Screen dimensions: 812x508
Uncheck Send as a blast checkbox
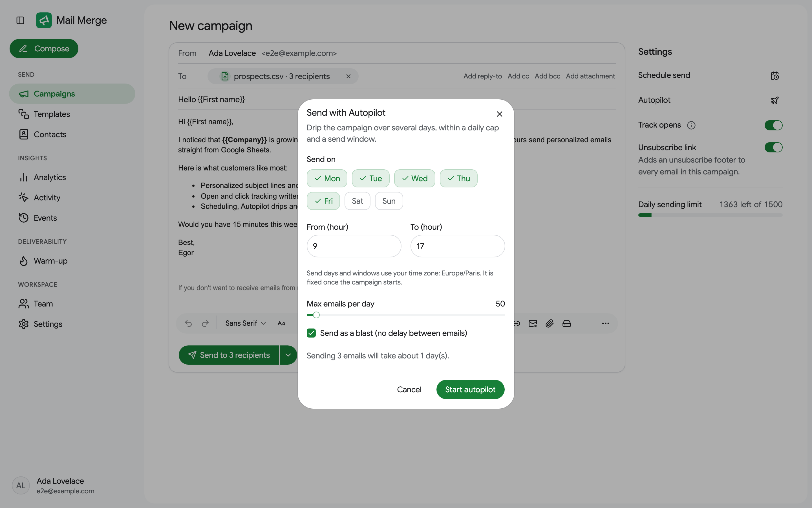tap(311, 333)
